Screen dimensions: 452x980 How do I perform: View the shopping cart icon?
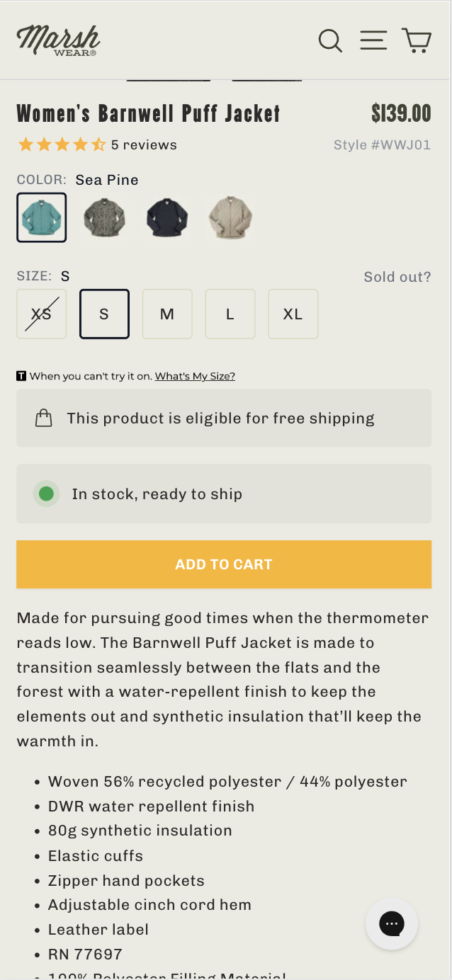[417, 40]
